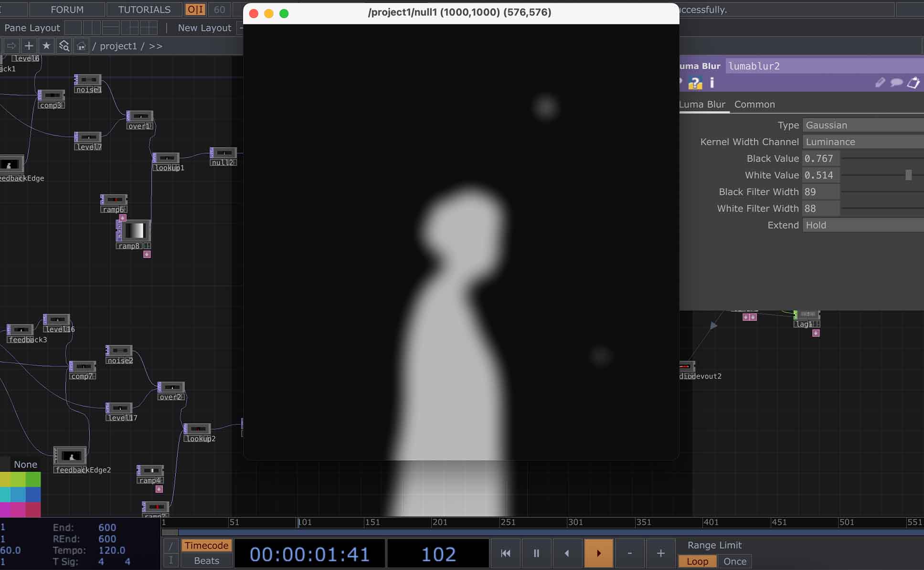Toggle the O|I realtime button

195,10
